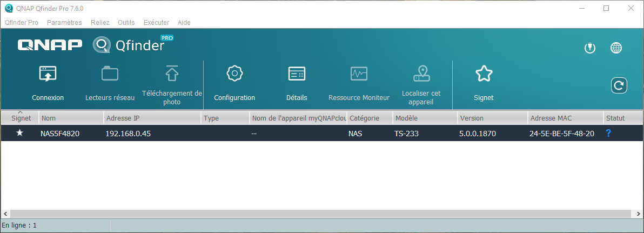Refresh the device list
Image resolution: width=644 pixels, height=233 pixels.
click(619, 85)
